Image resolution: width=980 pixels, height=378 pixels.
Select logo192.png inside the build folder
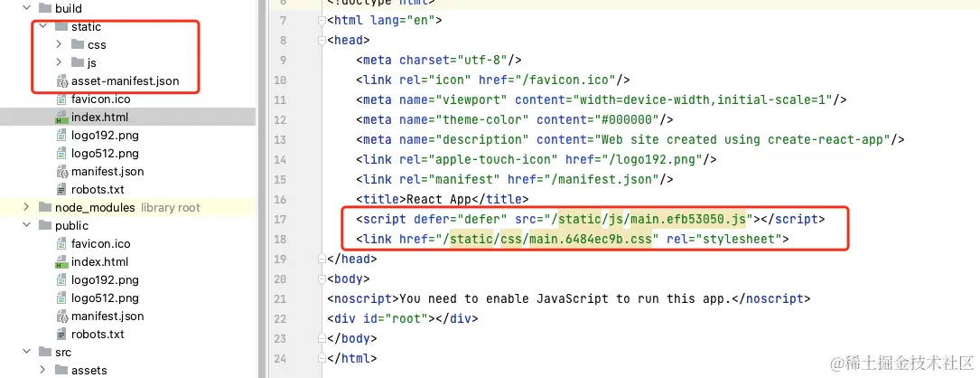point(105,135)
